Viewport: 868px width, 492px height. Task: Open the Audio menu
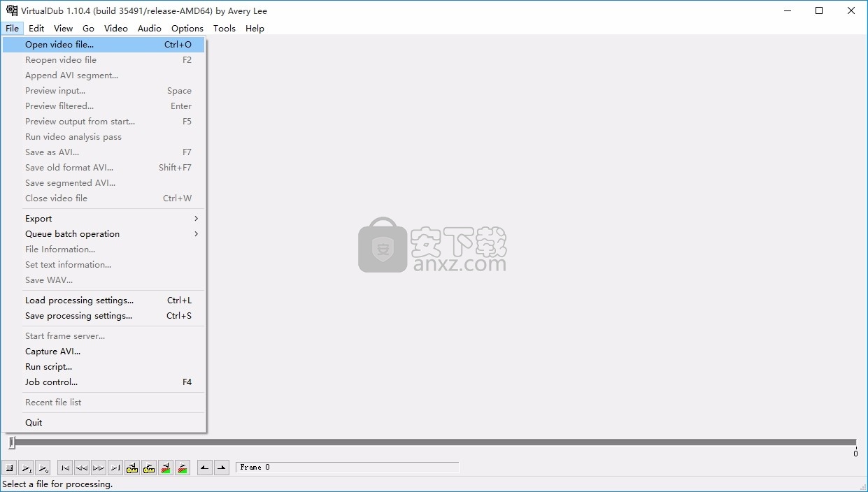(x=149, y=28)
